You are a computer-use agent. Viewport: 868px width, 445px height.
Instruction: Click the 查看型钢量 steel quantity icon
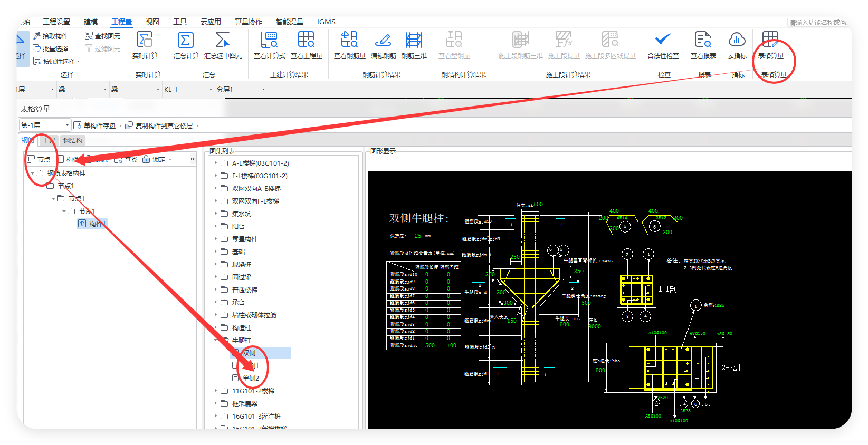pos(454,40)
